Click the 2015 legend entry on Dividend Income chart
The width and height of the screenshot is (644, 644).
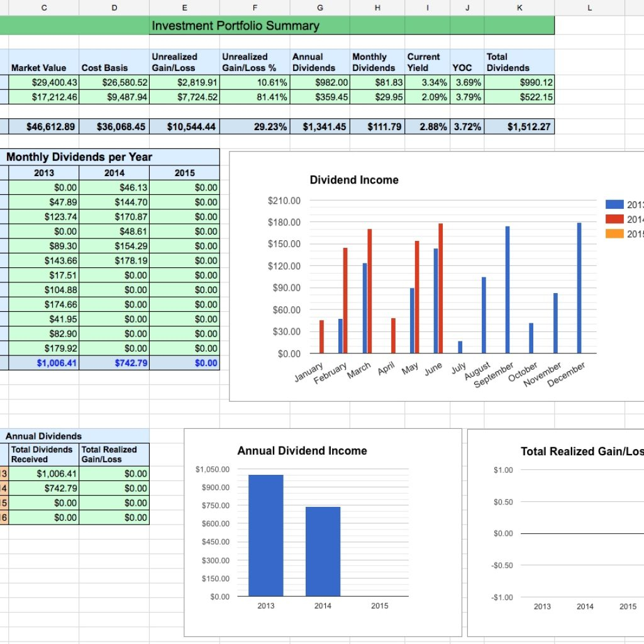[x=636, y=233]
